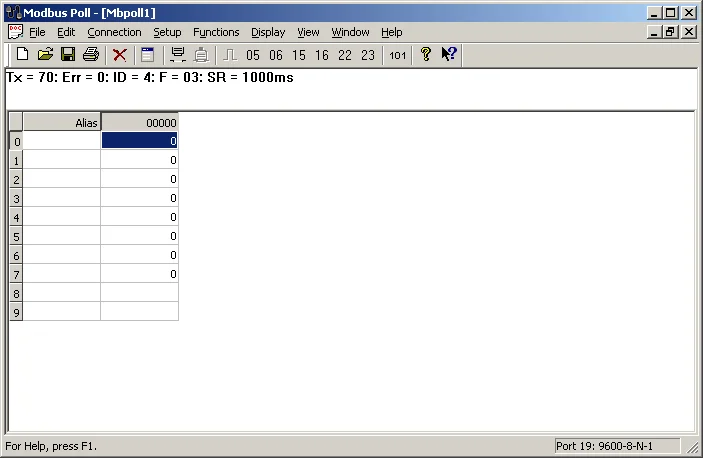Viewport: 703px width, 458px height.
Task: Open the Help menu
Action: pyautogui.click(x=391, y=32)
